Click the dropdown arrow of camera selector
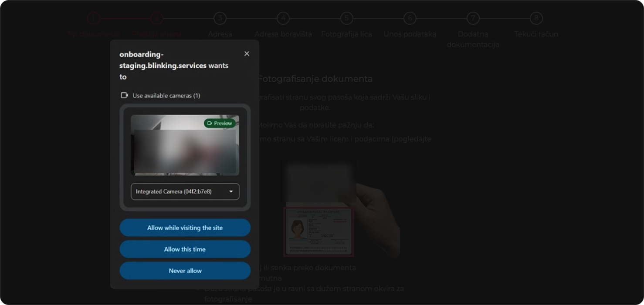644x305 pixels. (x=231, y=191)
